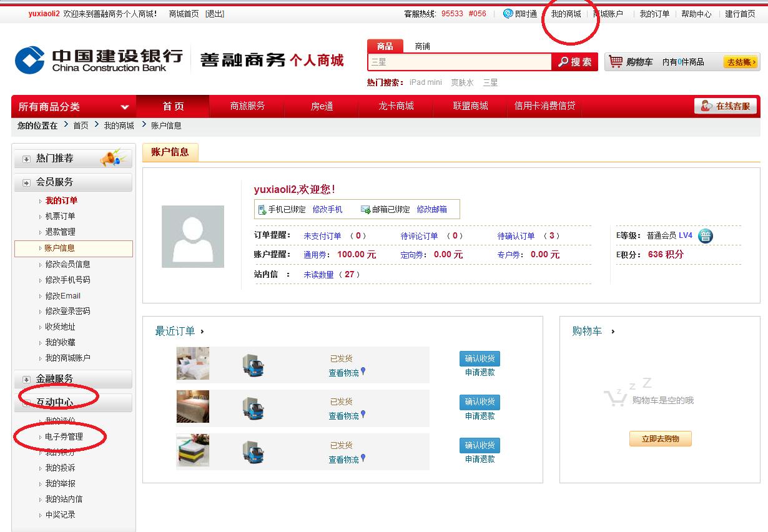Click the China Construction Bank logo
The image size is (768, 532).
click(99, 60)
